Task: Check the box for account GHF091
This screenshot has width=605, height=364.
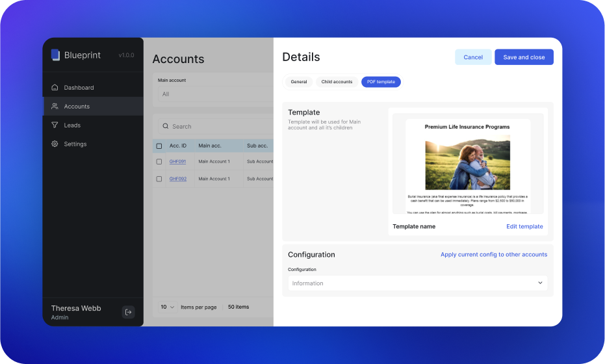Action: (159, 162)
